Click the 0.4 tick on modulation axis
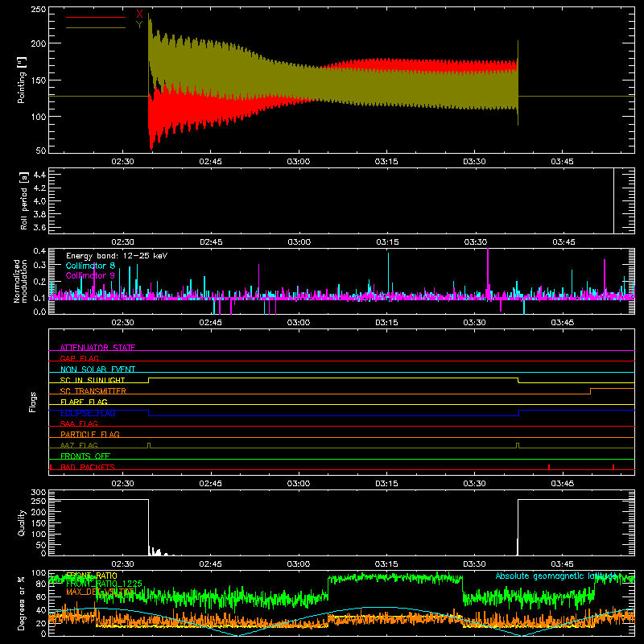 tap(39, 250)
